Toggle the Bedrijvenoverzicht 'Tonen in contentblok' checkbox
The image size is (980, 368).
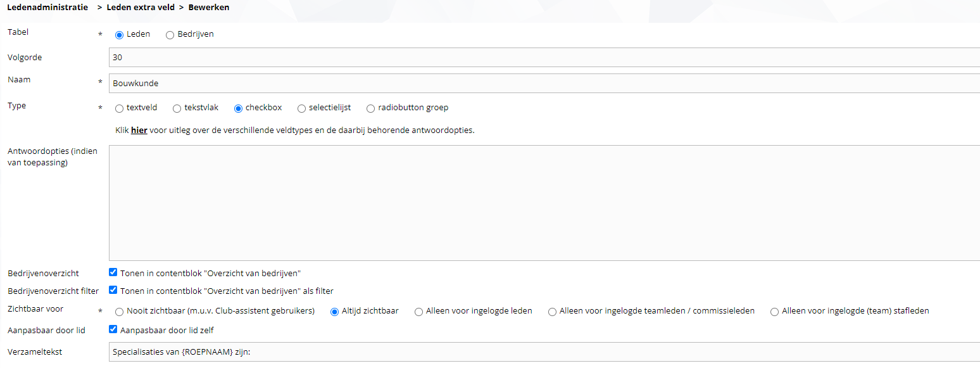coord(113,272)
